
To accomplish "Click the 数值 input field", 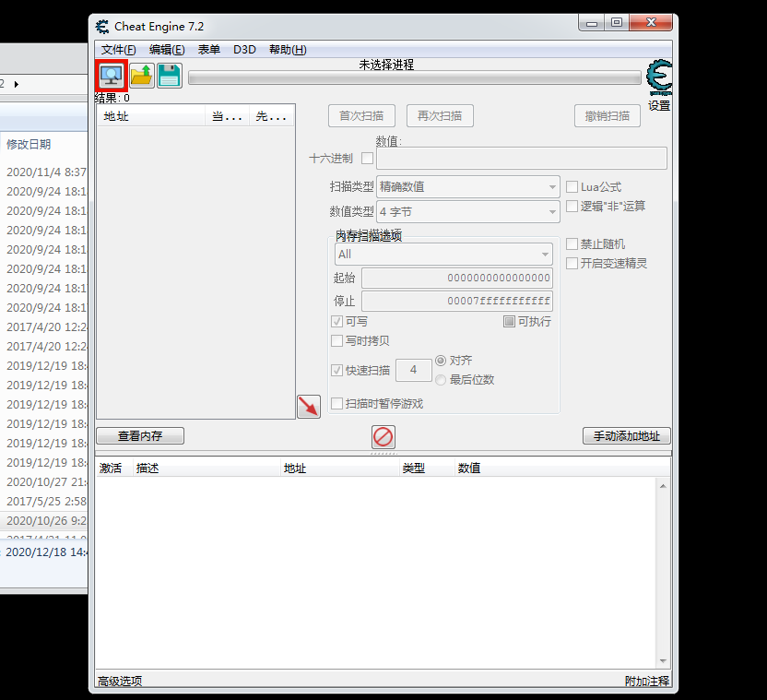I will click(522, 159).
